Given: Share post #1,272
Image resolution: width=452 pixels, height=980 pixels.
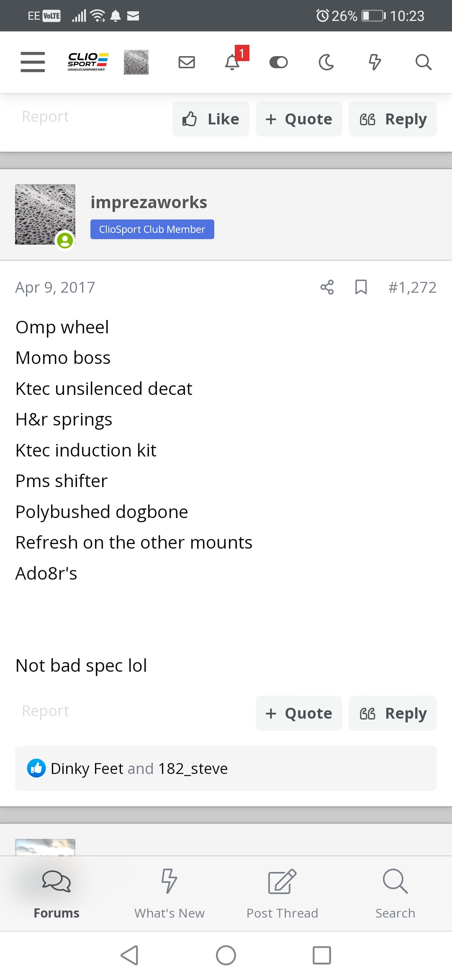Looking at the screenshot, I should tap(327, 287).
